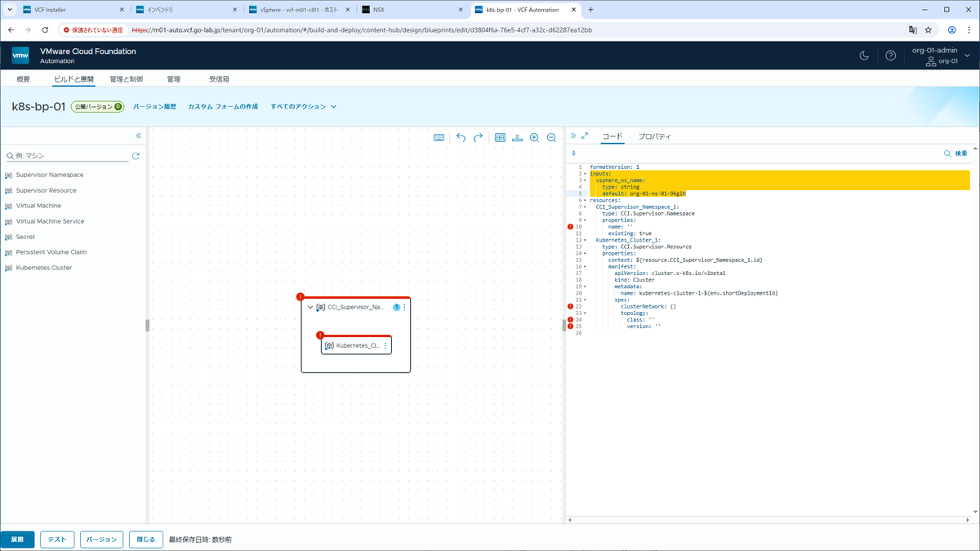Switch to the プロパティ tab
Image resolution: width=980 pixels, height=551 pixels.
pyautogui.click(x=654, y=136)
